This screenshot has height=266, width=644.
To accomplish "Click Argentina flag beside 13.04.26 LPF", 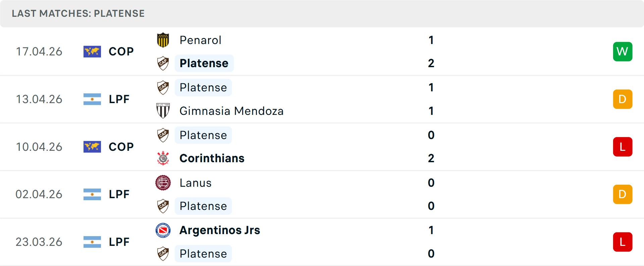I will coord(92,99).
